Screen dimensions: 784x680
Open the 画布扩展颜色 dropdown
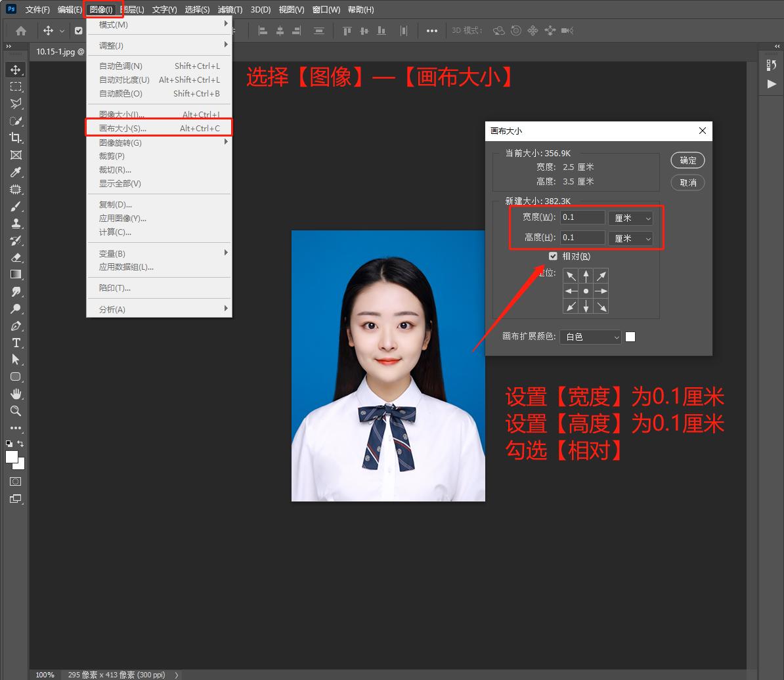[590, 337]
